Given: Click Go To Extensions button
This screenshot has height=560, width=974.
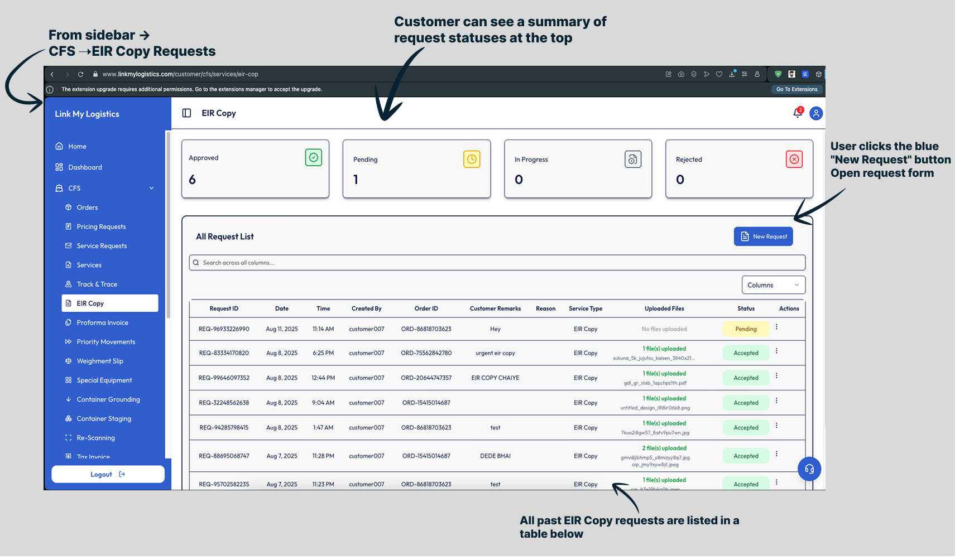Looking at the screenshot, I should click(x=797, y=89).
